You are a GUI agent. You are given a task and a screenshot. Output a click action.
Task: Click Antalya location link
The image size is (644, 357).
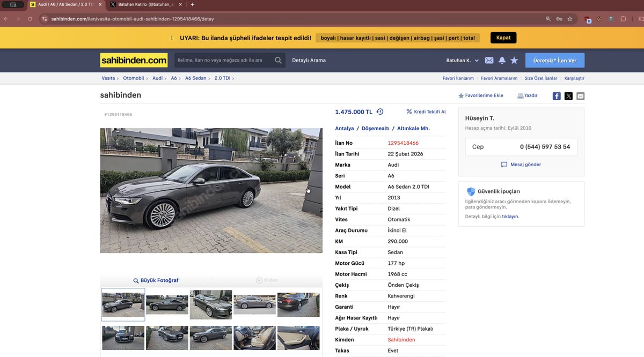point(345,129)
